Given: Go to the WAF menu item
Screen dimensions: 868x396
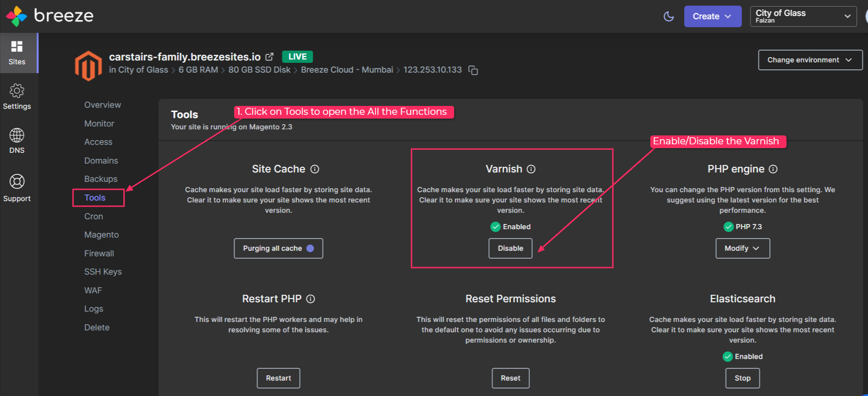Looking at the screenshot, I should [93, 291].
